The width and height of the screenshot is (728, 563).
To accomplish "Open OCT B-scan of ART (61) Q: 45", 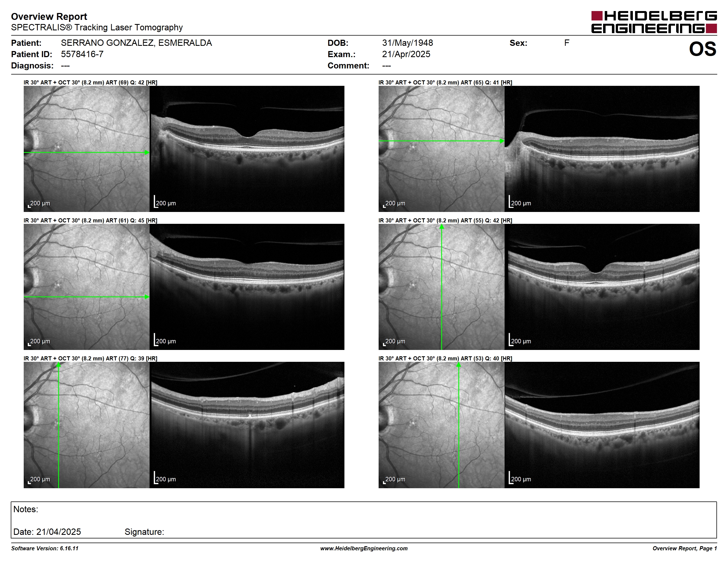I will pos(247,287).
